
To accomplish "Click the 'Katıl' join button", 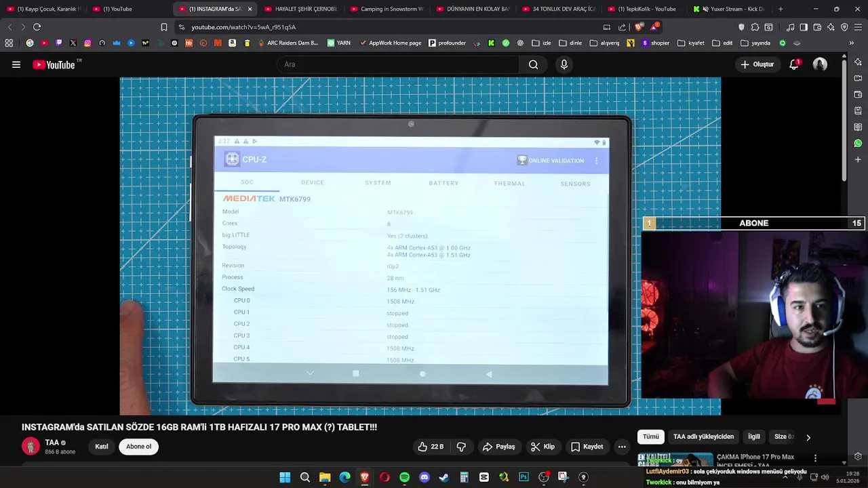I will [102, 447].
